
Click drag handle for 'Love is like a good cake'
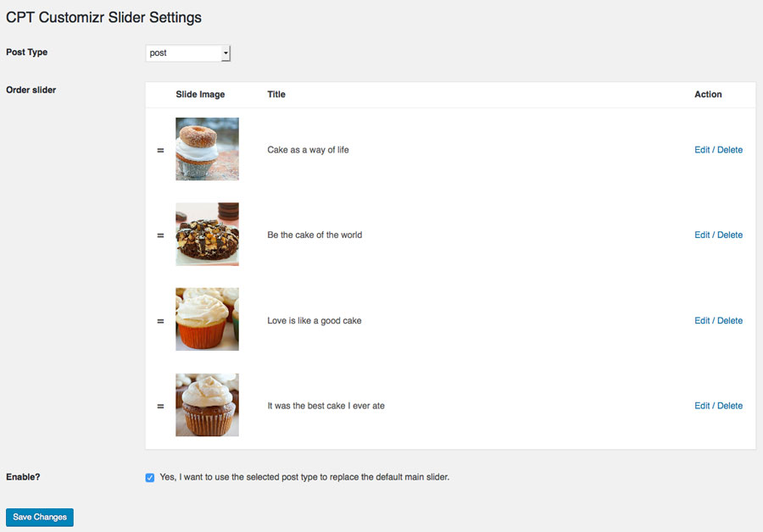click(x=160, y=321)
